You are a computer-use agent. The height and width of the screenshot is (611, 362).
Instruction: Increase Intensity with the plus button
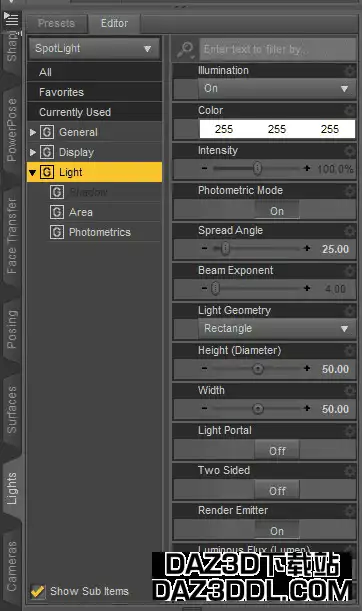click(x=307, y=168)
